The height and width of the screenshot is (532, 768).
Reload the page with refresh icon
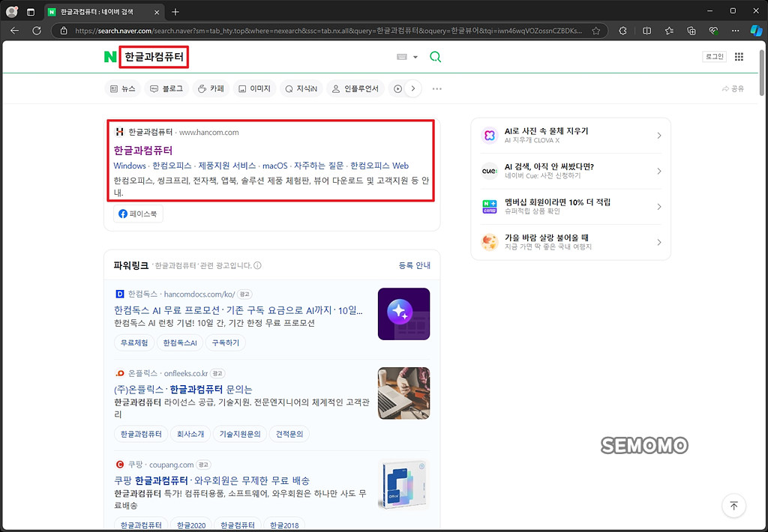[x=37, y=30]
